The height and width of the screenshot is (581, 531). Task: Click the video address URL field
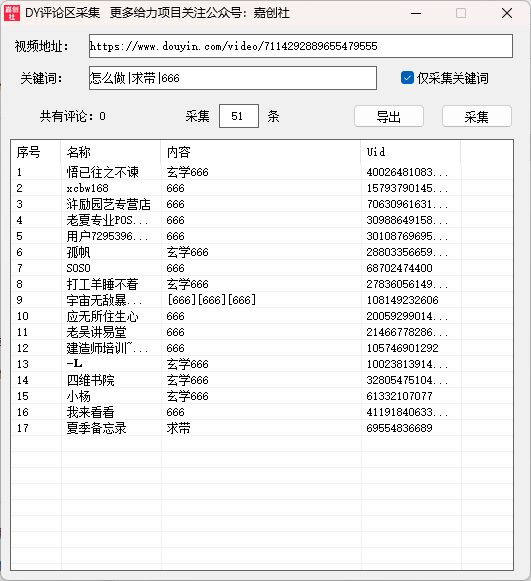[x=301, y=46]
